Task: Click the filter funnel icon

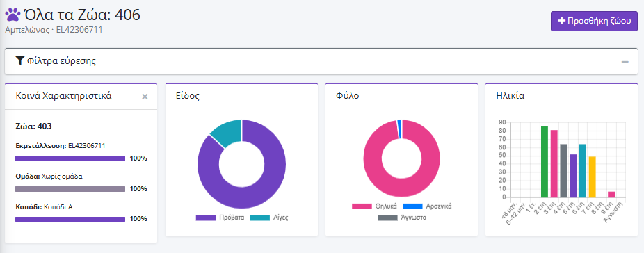Action: point(19,61)
